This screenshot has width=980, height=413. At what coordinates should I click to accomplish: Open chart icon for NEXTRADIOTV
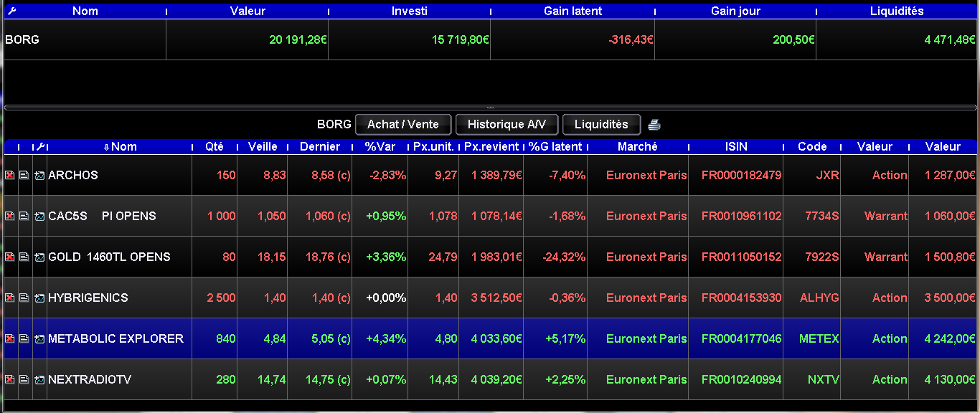(39, 379)
